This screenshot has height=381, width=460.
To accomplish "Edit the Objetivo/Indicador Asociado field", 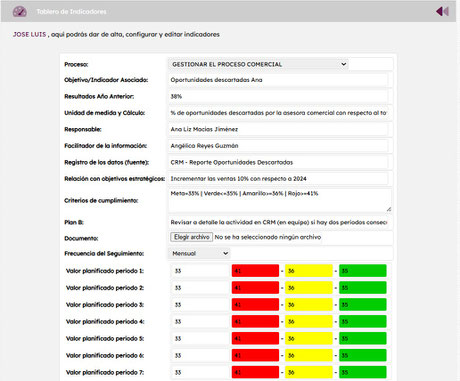I will click(x=278, y=80).
